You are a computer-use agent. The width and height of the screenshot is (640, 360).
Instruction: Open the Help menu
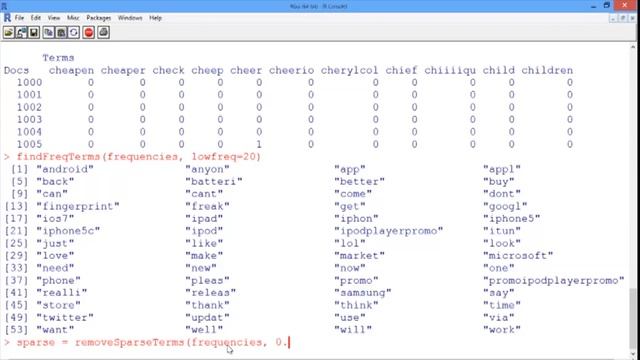(x=155, y=18)
